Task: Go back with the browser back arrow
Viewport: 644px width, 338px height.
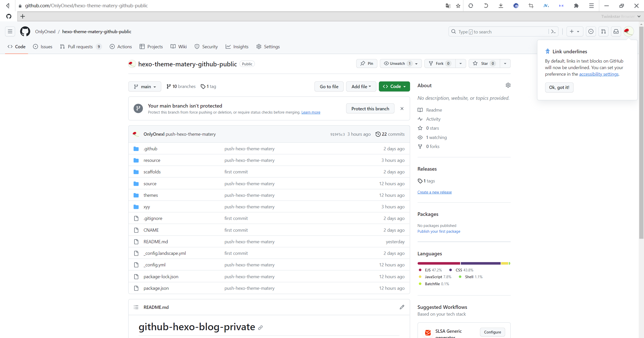Action: pos(8,6)
